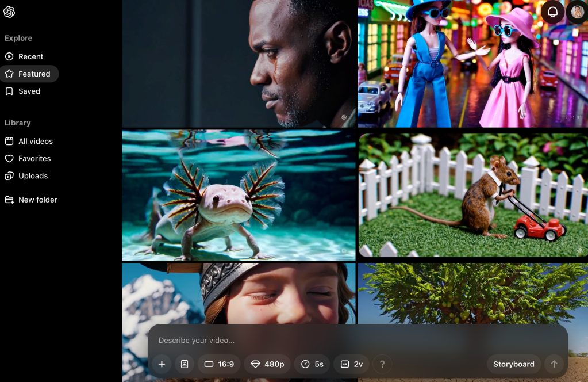Image resolution: width=588 pixels, height=382 pixels.
Task: Open the Storyboard button
Action: pyautogui.click(x=513, y=364)
